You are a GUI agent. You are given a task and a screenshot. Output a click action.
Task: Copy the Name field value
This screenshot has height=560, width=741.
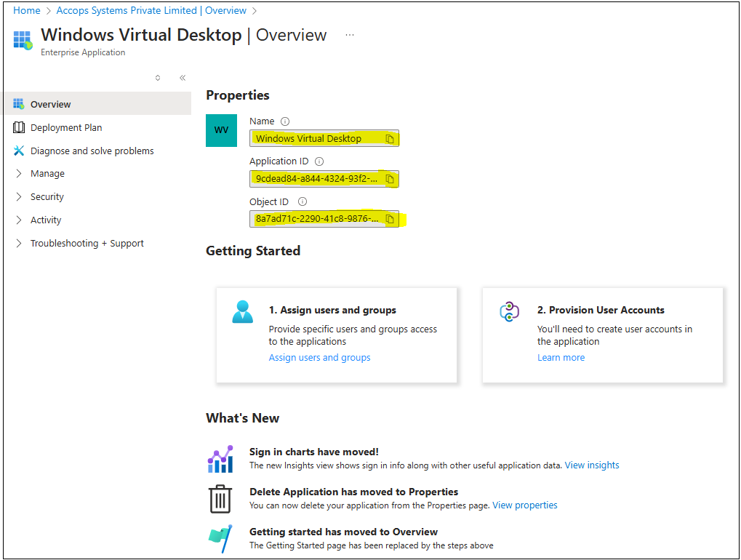point(390,139)
